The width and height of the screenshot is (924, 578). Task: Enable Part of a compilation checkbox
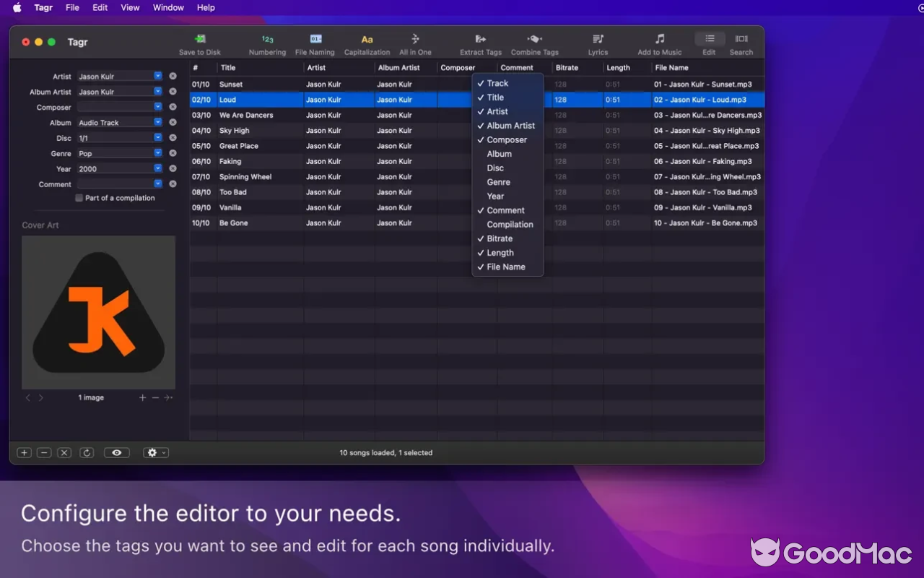pyautogui.click(x=79, y=198)
